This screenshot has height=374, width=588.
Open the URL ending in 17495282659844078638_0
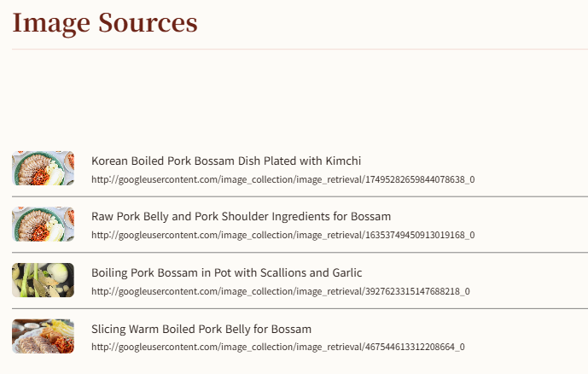(283, 179)
